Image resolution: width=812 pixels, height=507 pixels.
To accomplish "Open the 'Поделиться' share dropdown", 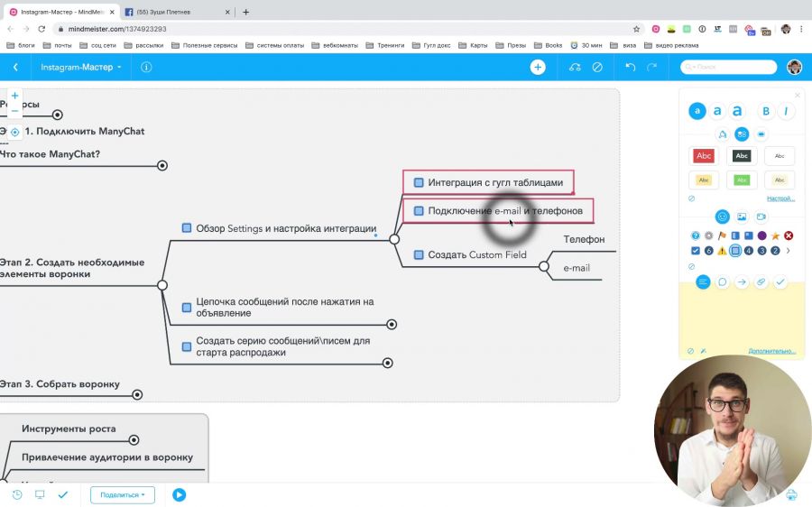I will [122, 494].
